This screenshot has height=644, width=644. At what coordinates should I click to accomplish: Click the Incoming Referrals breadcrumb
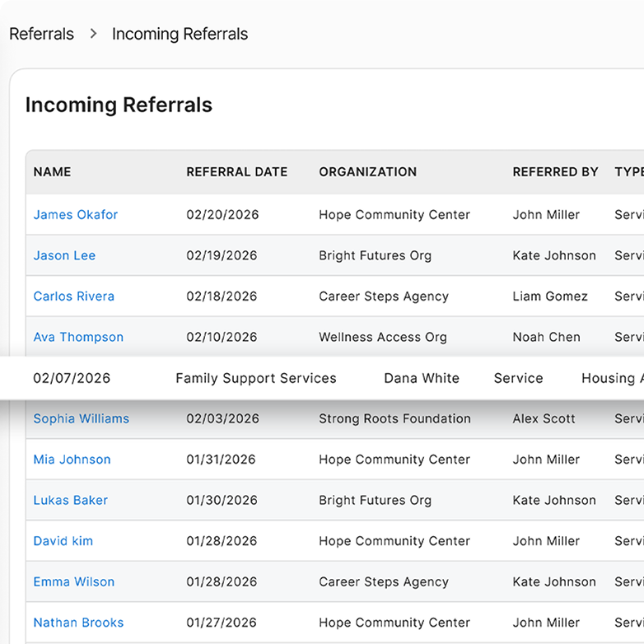pyautogui.click(x=180, y=34)
